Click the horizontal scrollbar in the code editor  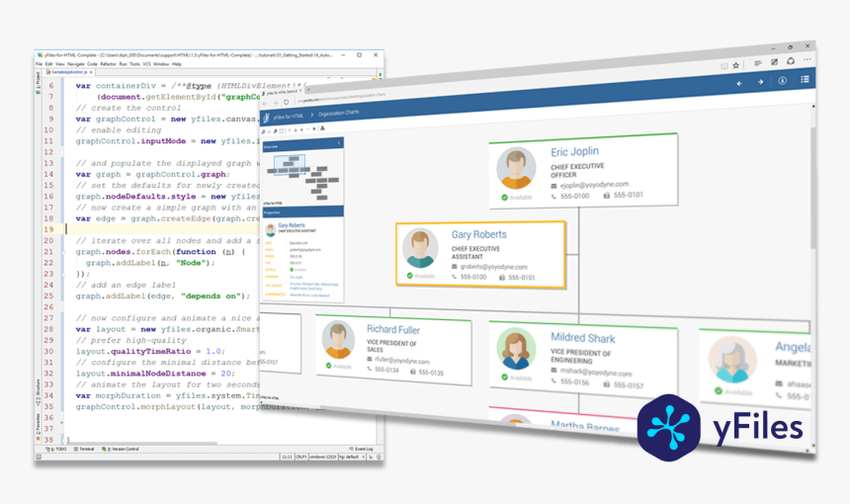click(142, 443)
